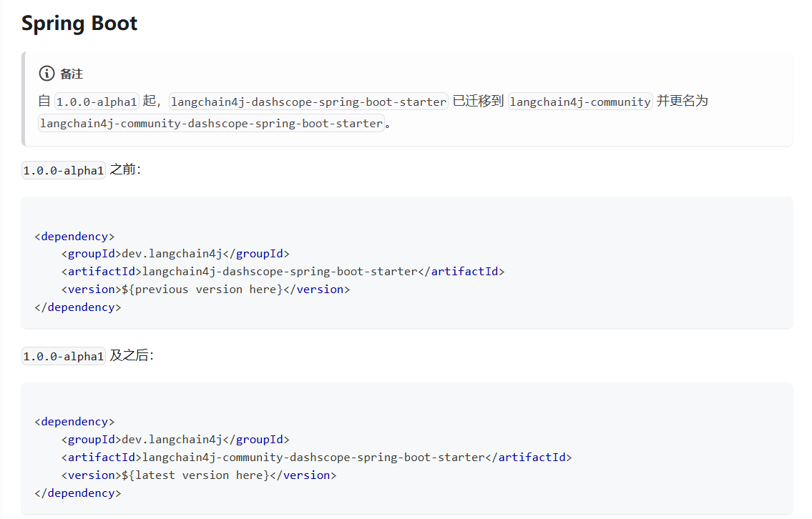Click groupId line in first code block
Viewport: 812px width, 519px height.
coord(175,254)
